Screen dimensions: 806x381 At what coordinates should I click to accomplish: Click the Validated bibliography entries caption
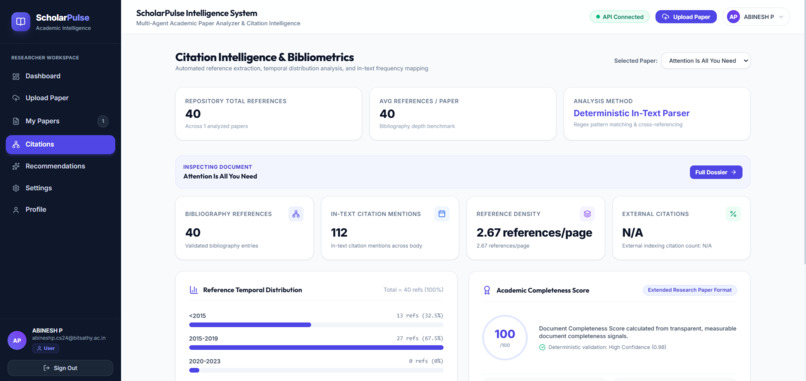[x=222, y=246]
